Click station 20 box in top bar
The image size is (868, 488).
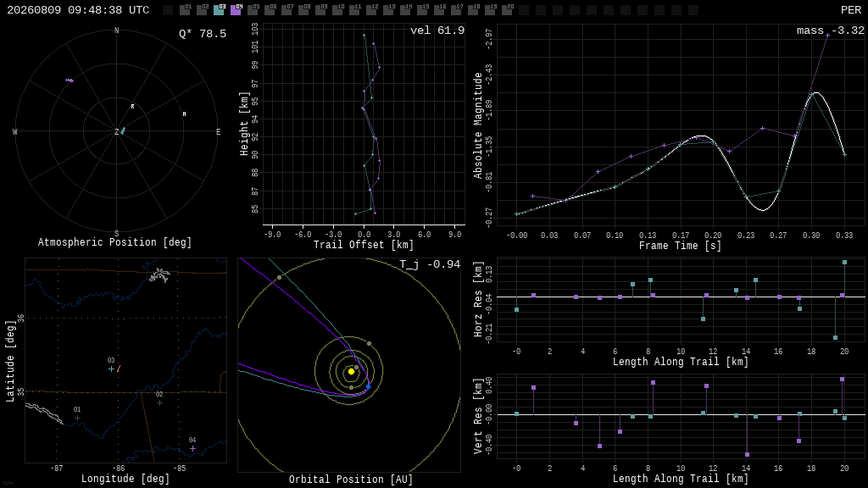click(x=507, y=10)
